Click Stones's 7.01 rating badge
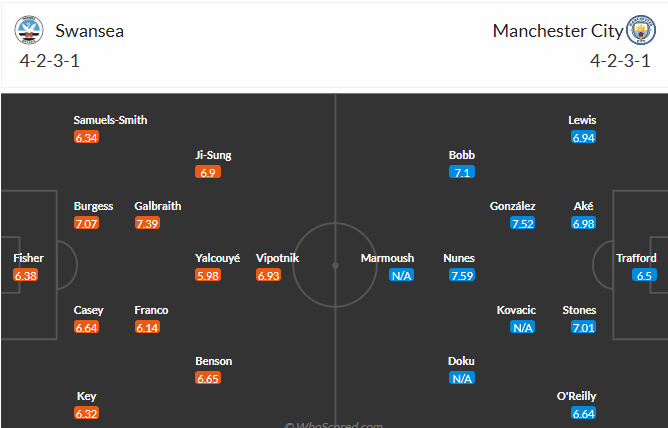Image resolution: width=668 pixels, height=428 pixels. click(584, 327)
